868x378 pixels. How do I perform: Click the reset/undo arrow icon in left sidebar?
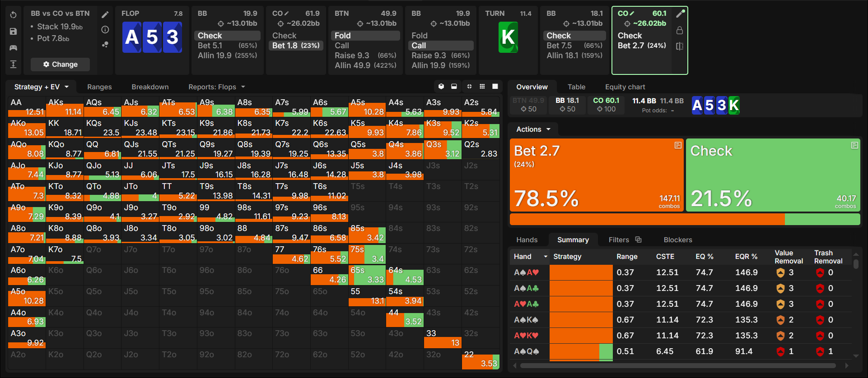click(x=14, y=15)
